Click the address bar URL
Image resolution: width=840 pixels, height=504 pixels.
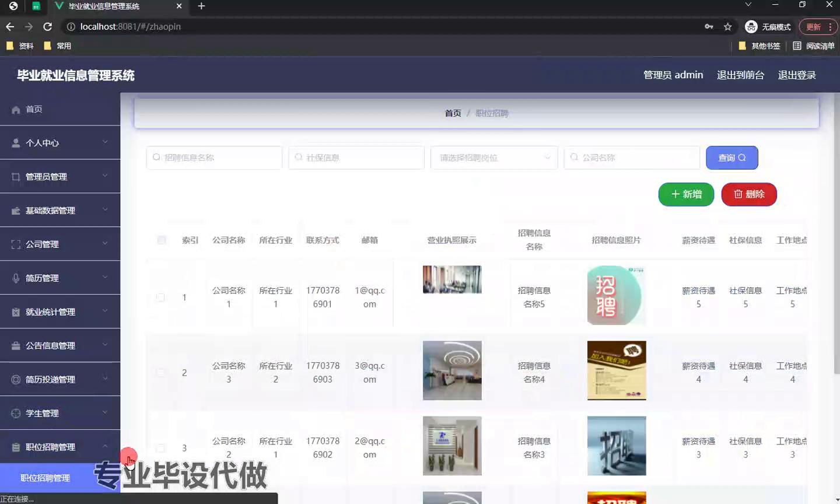coord(130,27)
